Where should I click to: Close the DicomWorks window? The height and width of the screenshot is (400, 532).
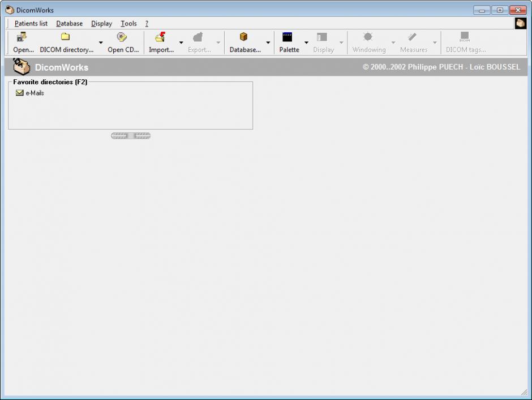pos(518,10)
